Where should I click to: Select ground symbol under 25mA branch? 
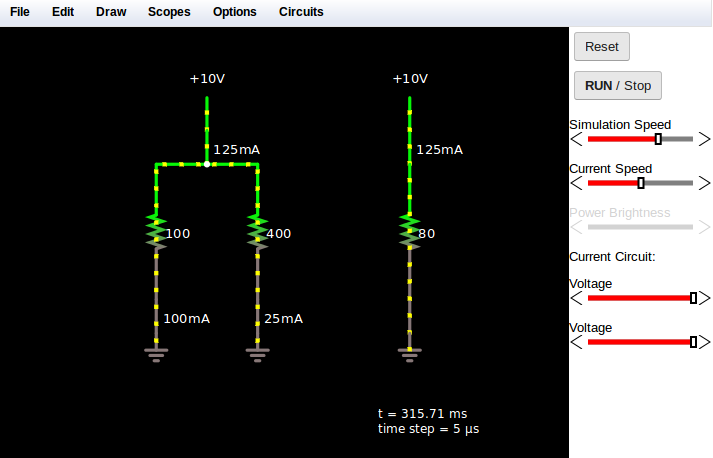pyautogui.click(x=258, y=355)
